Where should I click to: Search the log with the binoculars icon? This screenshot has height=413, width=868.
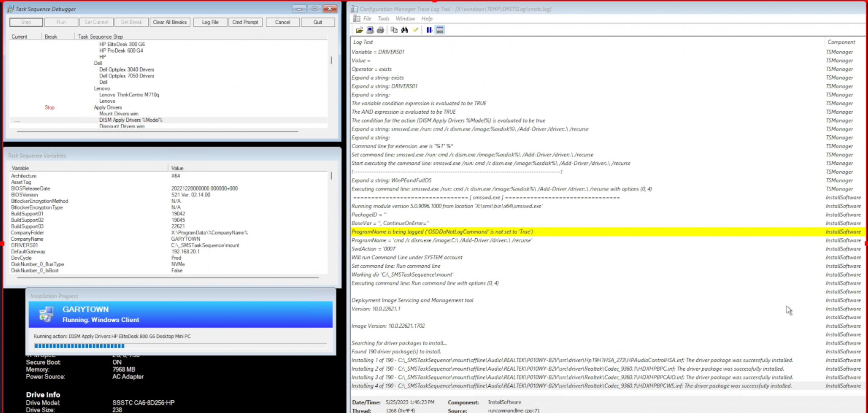pos(405,30)
